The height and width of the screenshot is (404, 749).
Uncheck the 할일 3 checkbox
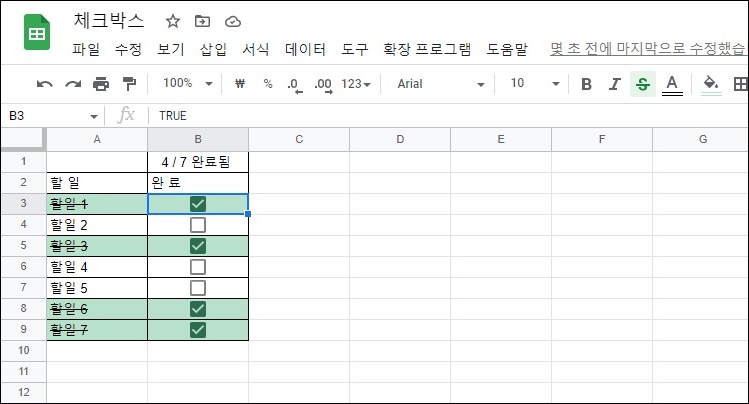pyautogui.click(x=198, y=246)
